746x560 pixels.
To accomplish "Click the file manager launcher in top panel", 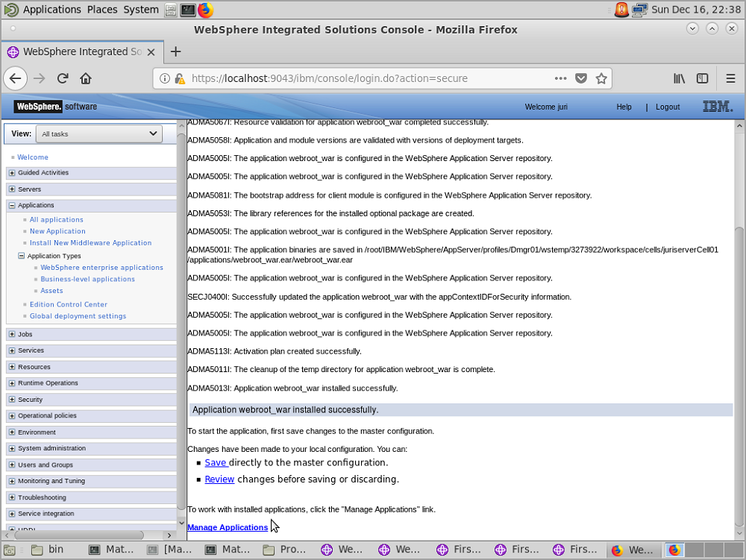I will tap(170, 10).
